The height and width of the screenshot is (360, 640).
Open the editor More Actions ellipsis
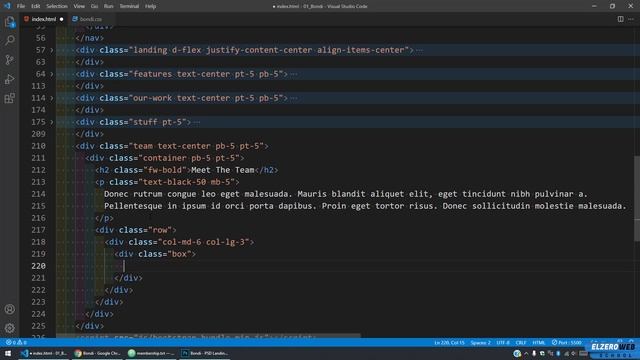[x=631, y=19]
